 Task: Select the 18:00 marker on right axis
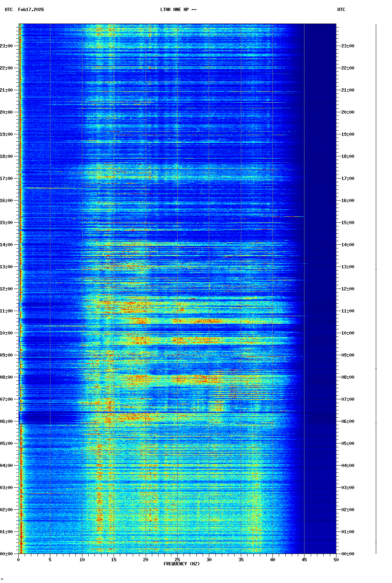point(348,156)
